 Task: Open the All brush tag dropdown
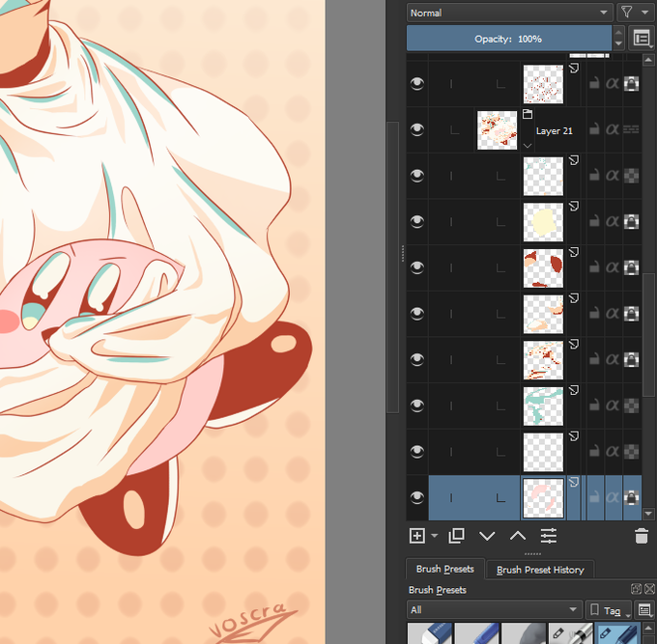[x=495, y=609]
